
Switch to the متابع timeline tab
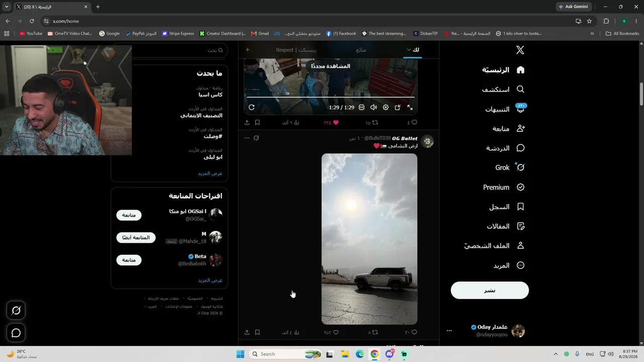(x=361, y=50)
